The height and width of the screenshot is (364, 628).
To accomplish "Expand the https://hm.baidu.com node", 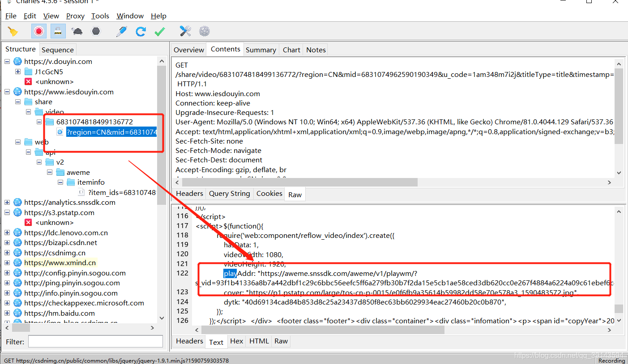I will click(7, 313).
